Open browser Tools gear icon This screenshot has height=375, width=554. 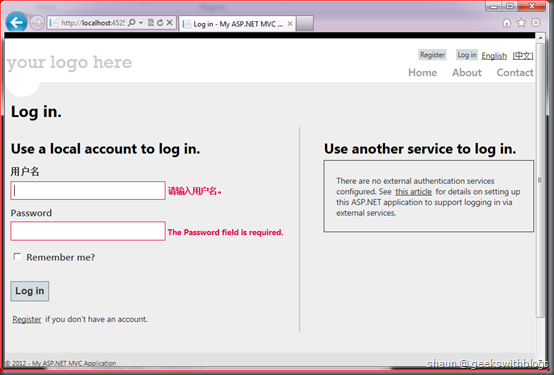(x=536, y=23)
